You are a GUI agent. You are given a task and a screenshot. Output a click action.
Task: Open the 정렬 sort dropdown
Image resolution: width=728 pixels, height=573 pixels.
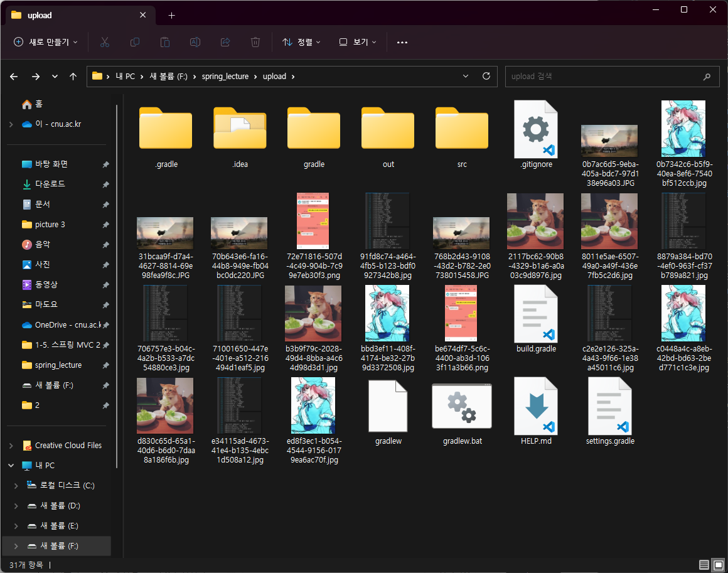tap(301, 42)
